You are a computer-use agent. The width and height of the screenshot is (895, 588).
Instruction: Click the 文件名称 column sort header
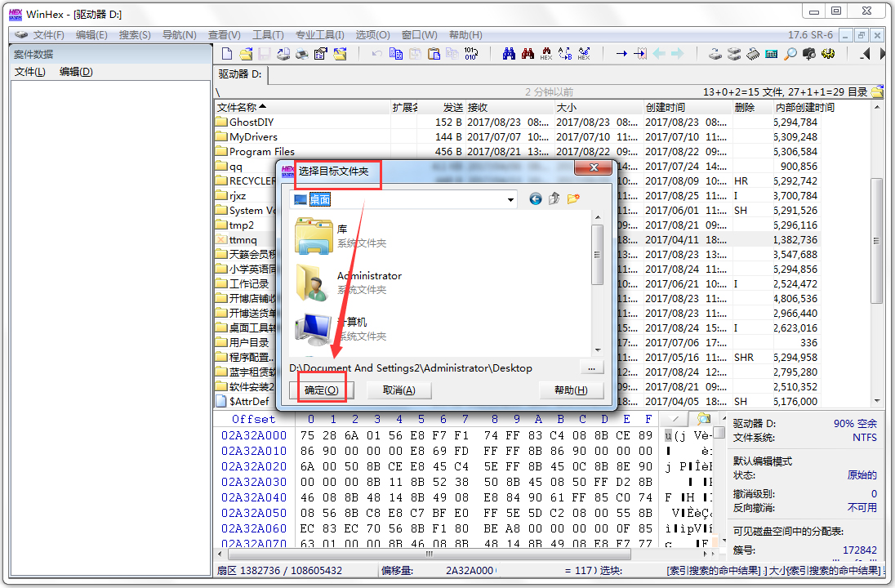pyautogui.click(x=302, y=107)
